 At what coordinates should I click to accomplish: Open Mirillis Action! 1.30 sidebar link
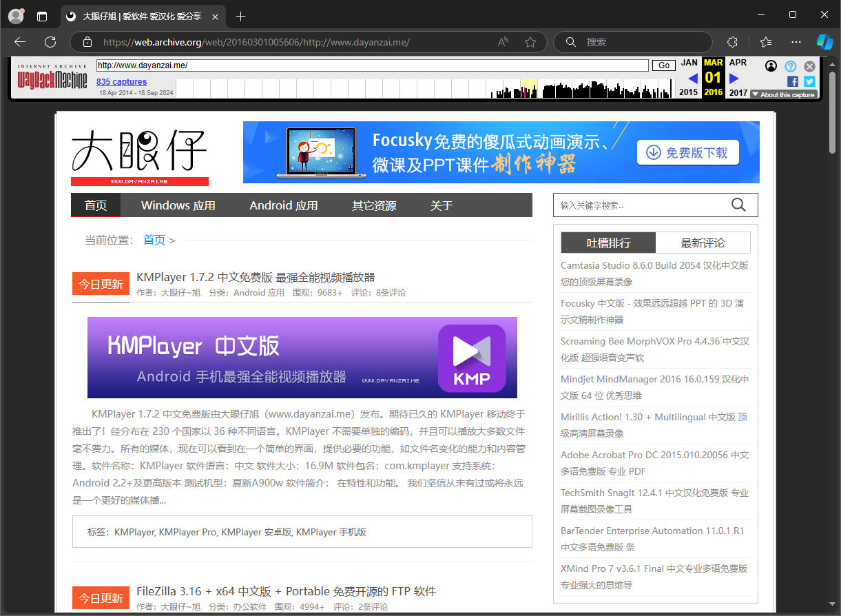[653, 425]
